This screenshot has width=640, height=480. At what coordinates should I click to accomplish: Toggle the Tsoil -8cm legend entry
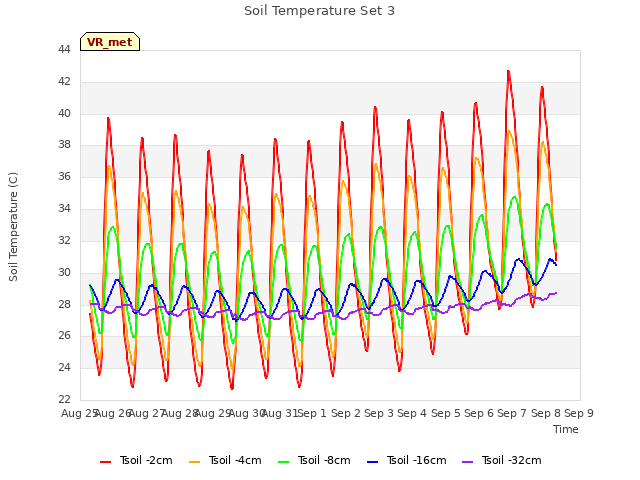click(x=314, y=460)
